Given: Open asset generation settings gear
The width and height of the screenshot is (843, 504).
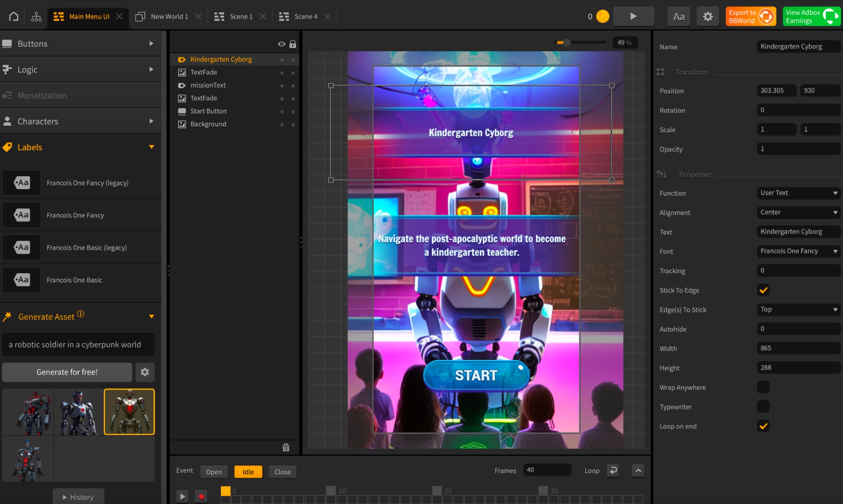Looking at the screenshot, I should coord(145,372).
